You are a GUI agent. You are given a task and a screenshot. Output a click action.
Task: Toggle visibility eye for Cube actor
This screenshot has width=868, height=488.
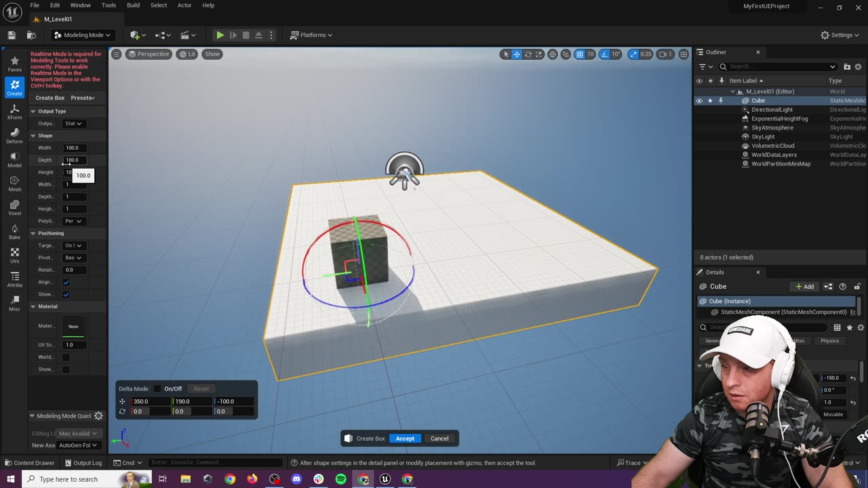click(699, 101)
